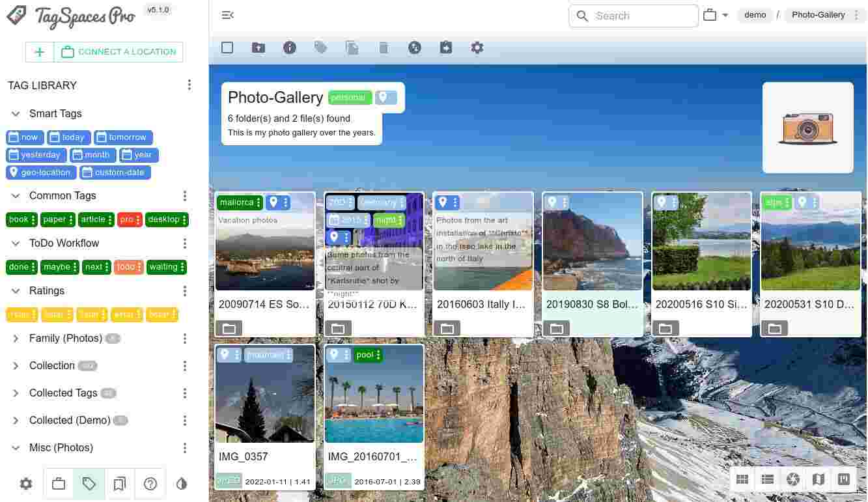
Task: Open Photo-Gallery breadcrumb folder menu
Action: pos(856,15)
